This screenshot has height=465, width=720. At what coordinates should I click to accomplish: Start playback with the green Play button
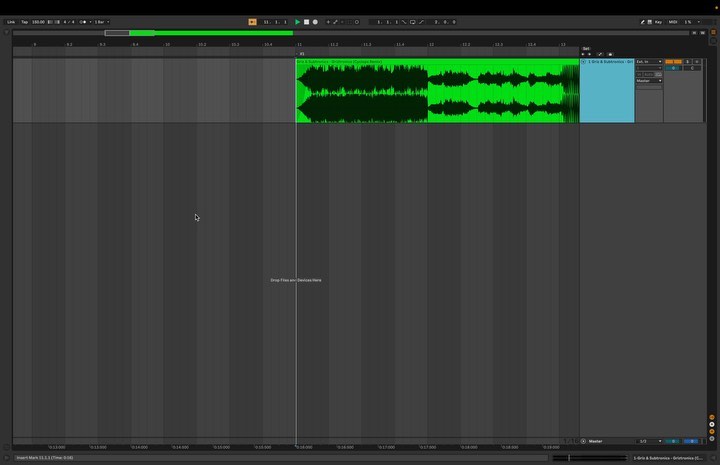click(x=298, y=22)
